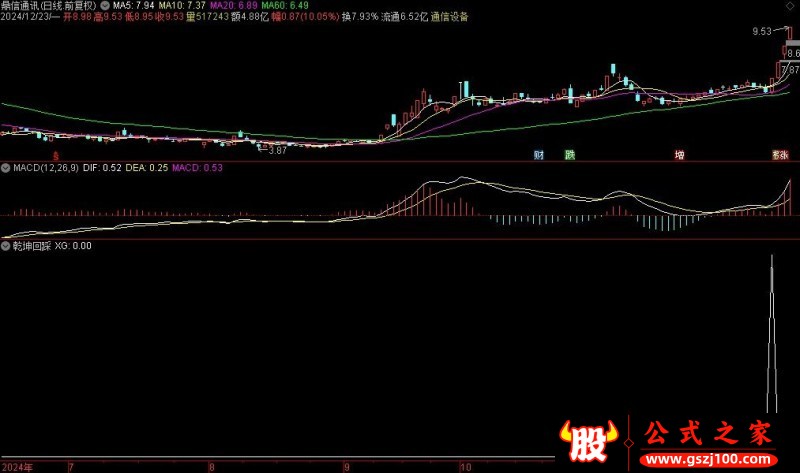800x473 pixels.
Task: Click the DEA: 0.25 value
Action: tap(146, 168)
